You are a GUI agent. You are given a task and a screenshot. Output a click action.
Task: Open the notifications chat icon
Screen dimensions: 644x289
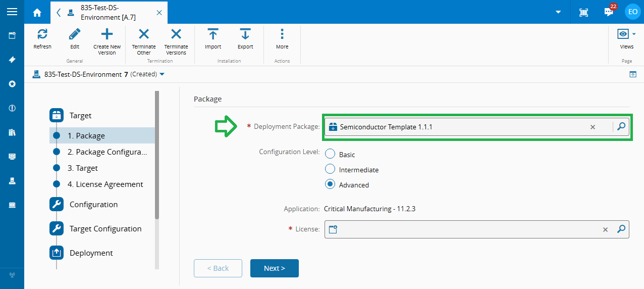point(609,12)
